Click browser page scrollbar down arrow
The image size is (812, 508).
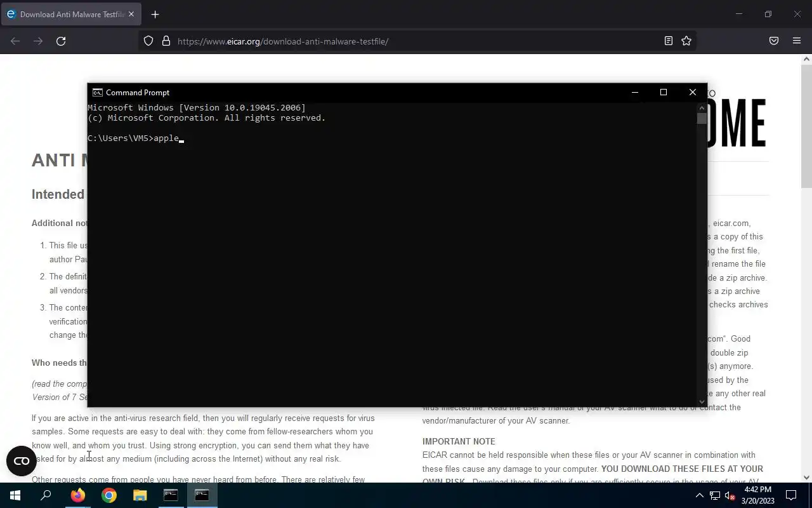pos(806,478)
